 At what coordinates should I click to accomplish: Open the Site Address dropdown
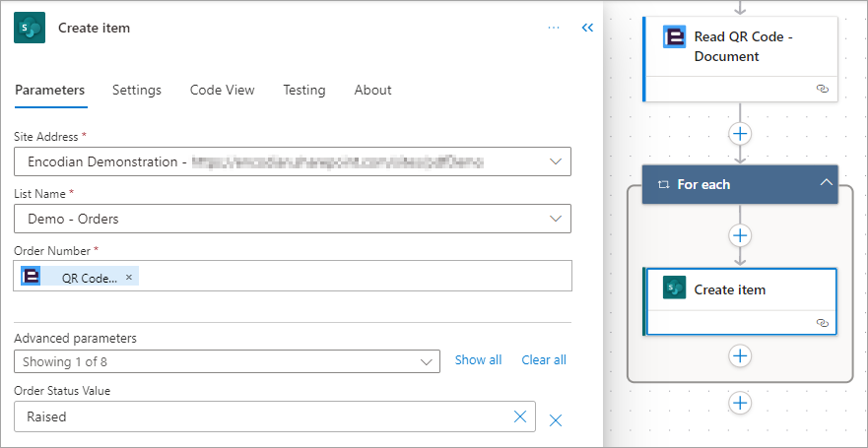pos(293,161)
